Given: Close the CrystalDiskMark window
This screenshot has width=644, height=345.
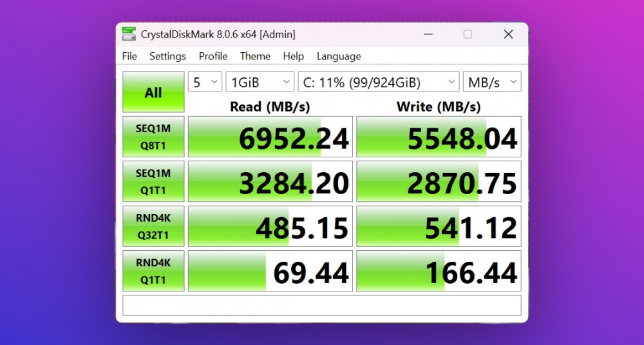Looking at the screenshot, I should 508,35.
